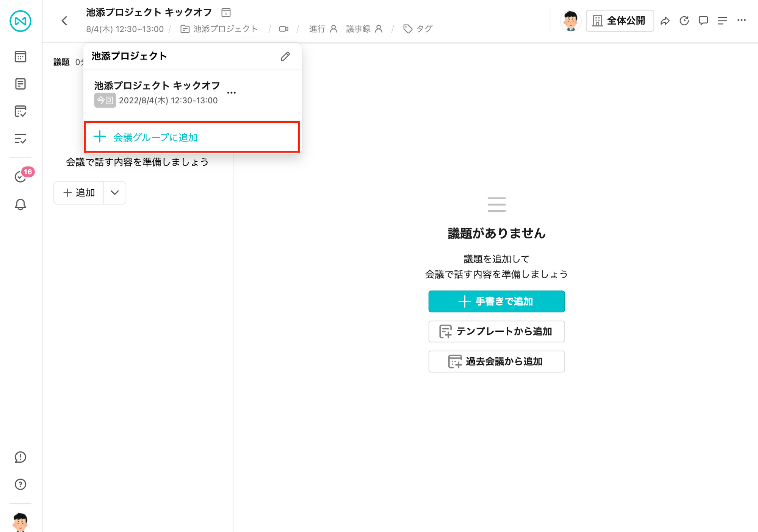The image size is (758, 532).
Task: Click the meeting date 8/4(木) 12:30~13:00
Action: tap(125, 29)
